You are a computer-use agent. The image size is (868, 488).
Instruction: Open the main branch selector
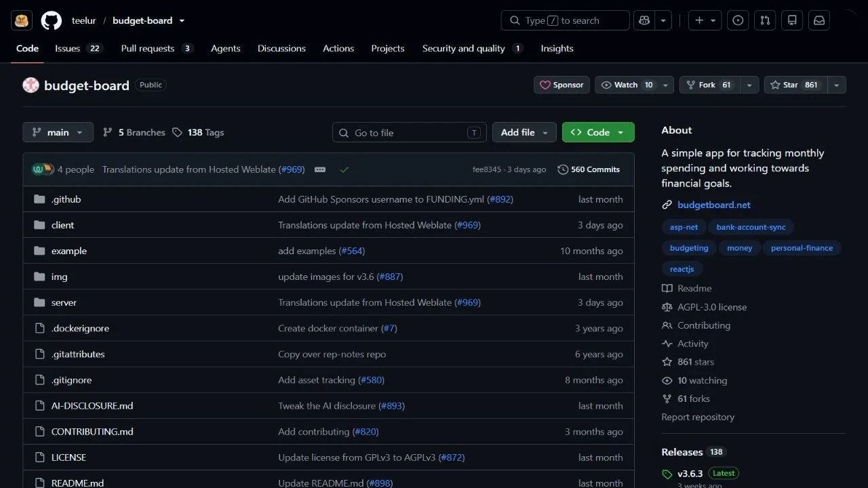tap(58, 132)
